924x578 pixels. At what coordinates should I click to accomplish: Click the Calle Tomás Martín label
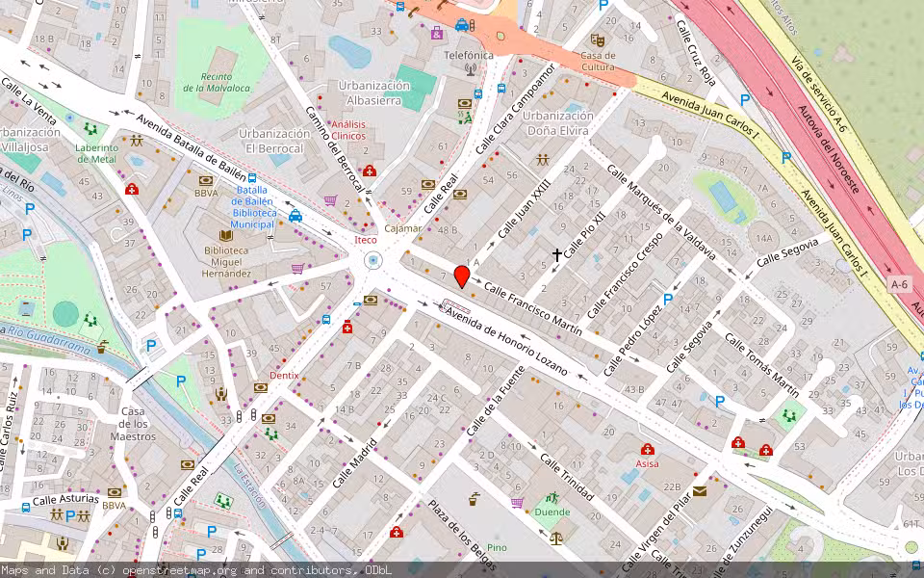761,364
